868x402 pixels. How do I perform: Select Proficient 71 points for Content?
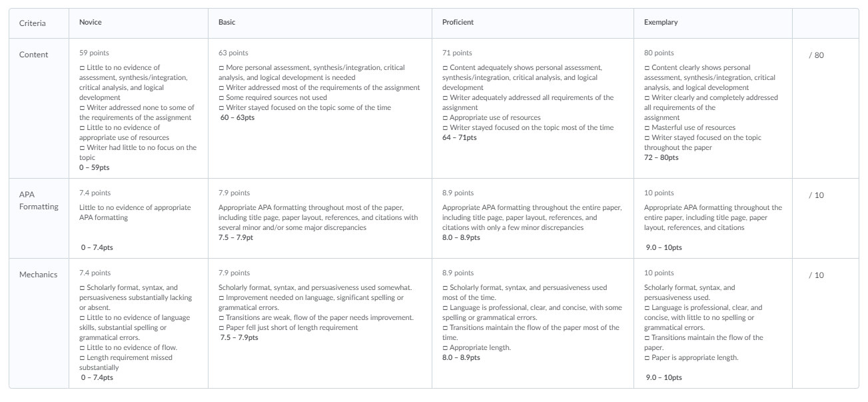point(533,108)
